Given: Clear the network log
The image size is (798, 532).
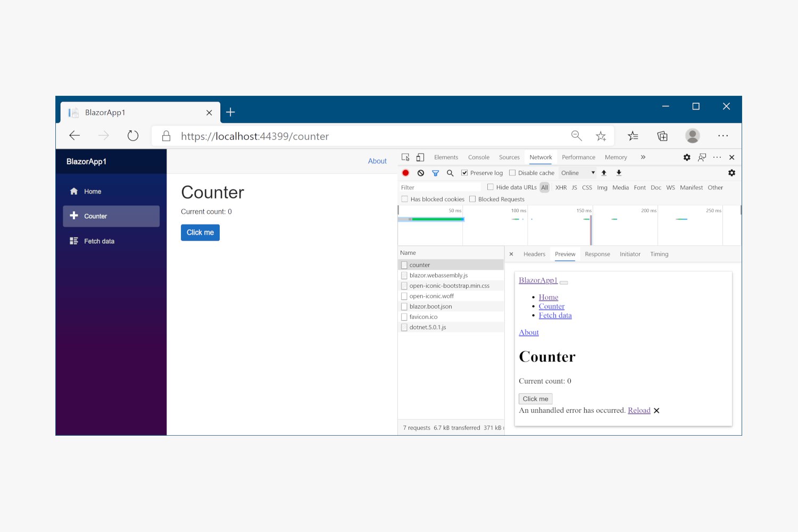Looking at the screenshot, I should [x=421, y=173].
